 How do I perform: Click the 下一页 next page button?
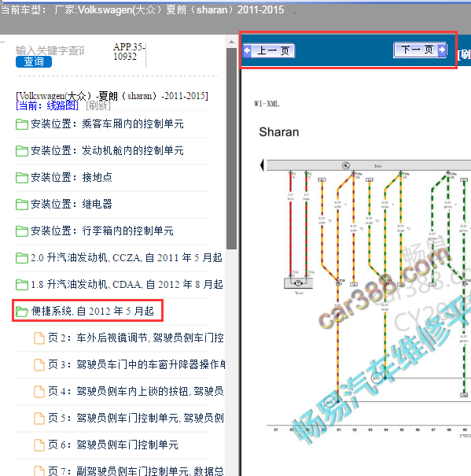420,50
